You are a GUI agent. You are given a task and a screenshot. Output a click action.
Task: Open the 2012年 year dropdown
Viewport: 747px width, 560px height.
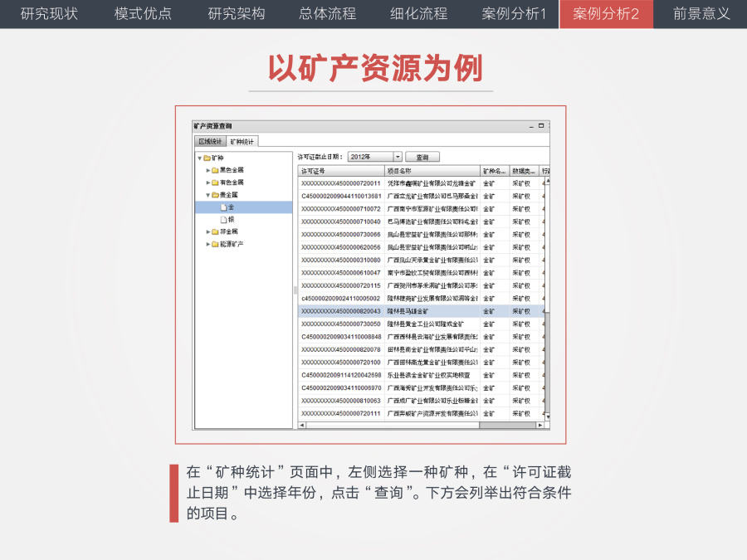tap(398, 157)
